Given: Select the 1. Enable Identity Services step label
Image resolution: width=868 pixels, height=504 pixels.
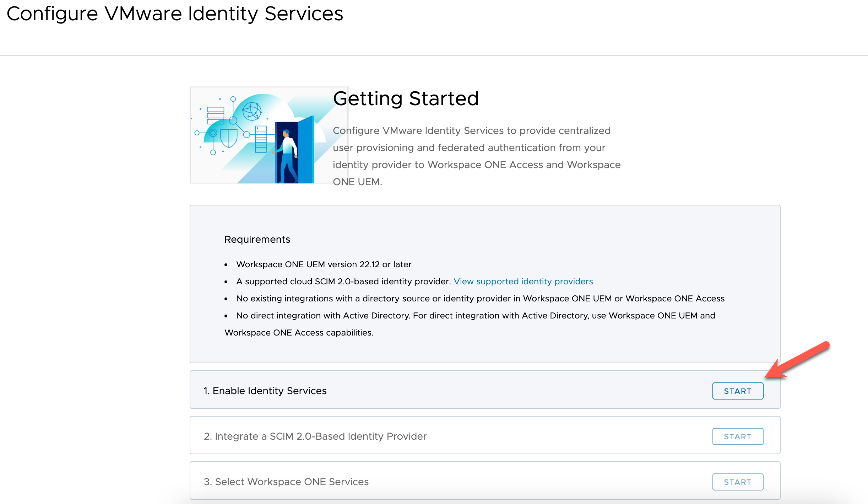Looking at the screenshot, I should (x=265, y=391).
